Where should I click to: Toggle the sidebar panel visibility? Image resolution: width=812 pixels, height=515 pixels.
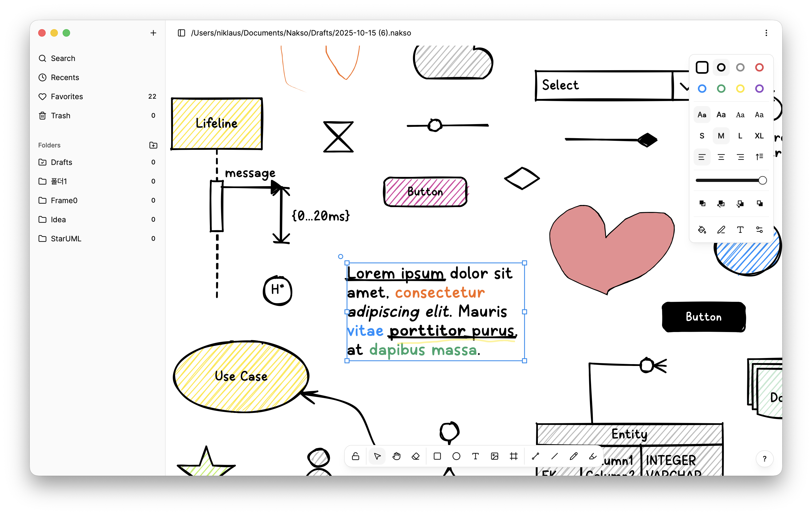click(182, 33)
